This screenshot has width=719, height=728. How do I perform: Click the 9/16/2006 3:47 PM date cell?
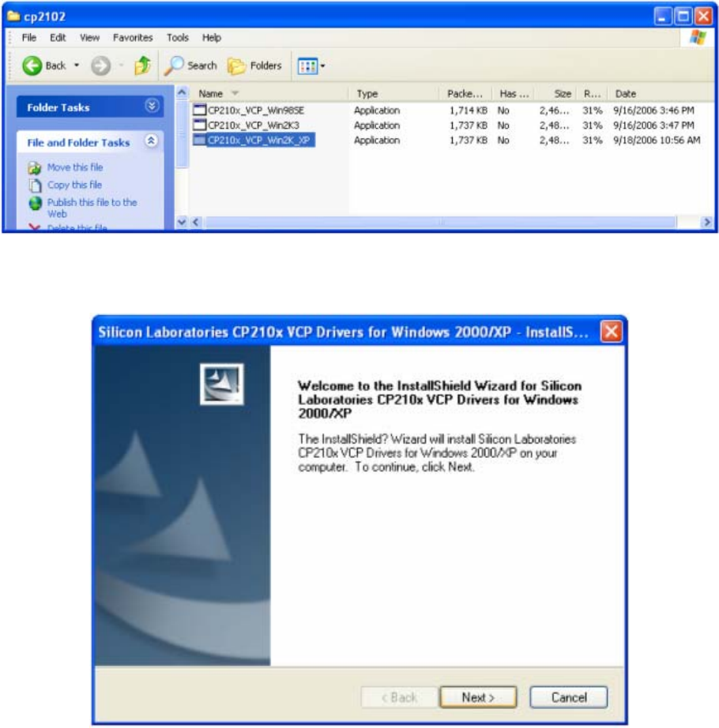[x=653, y=126]
